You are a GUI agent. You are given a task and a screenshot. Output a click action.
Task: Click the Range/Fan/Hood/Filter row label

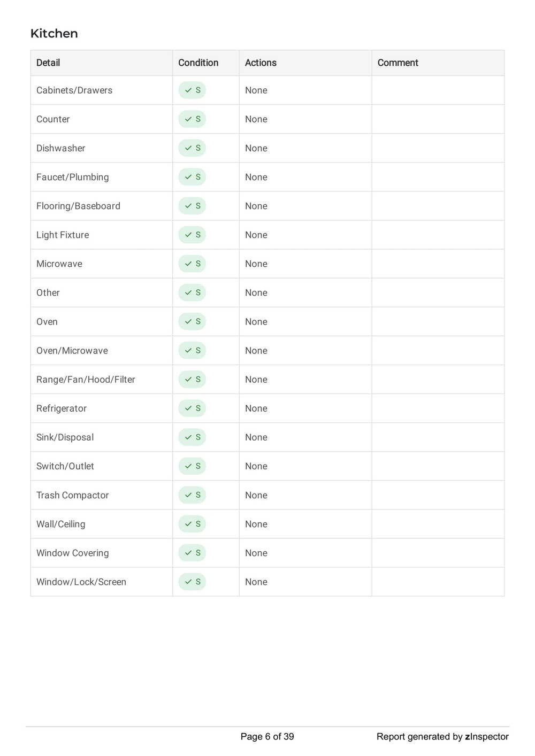[x=86, y=380]
